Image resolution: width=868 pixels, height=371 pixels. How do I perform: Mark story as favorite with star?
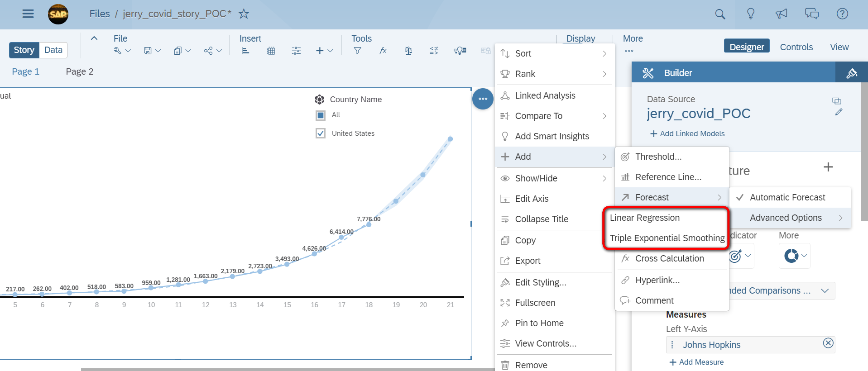(x=244, y=14)
